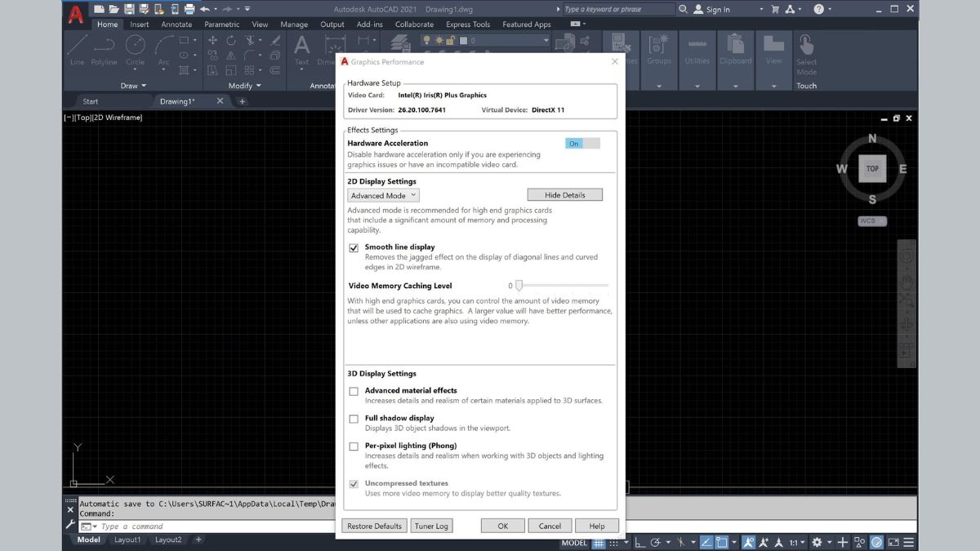
Task: Open the Advanced Mode dropdown
Action: click(x=383, y=195)
